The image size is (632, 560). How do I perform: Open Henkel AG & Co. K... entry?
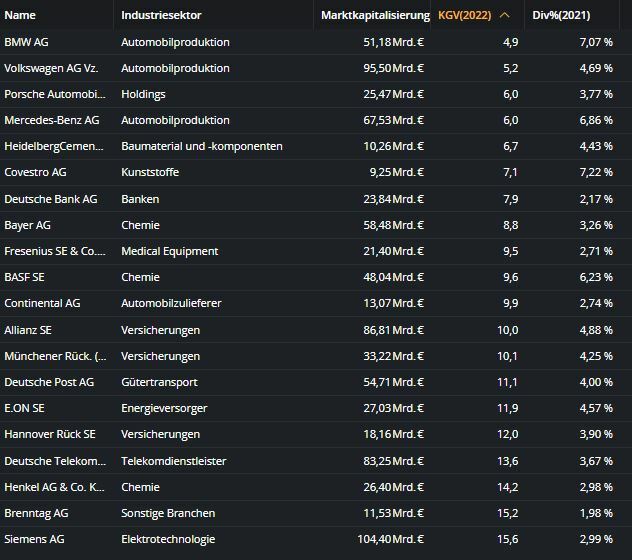[54, 487]
